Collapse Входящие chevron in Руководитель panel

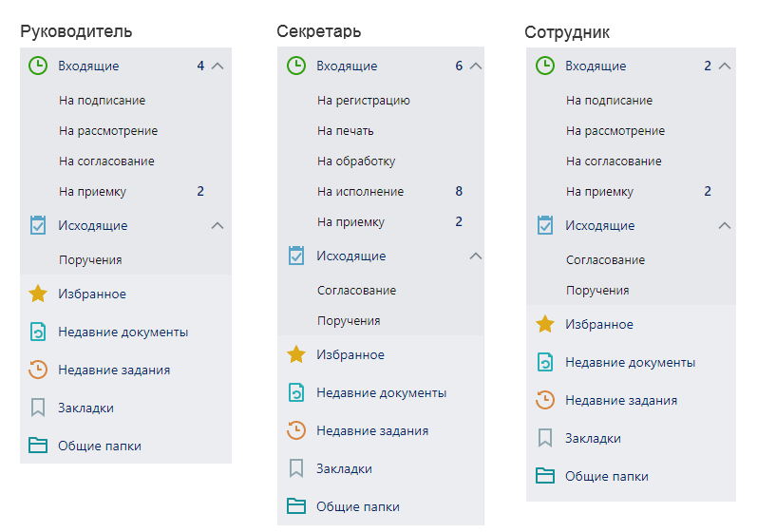pos(218,66)
